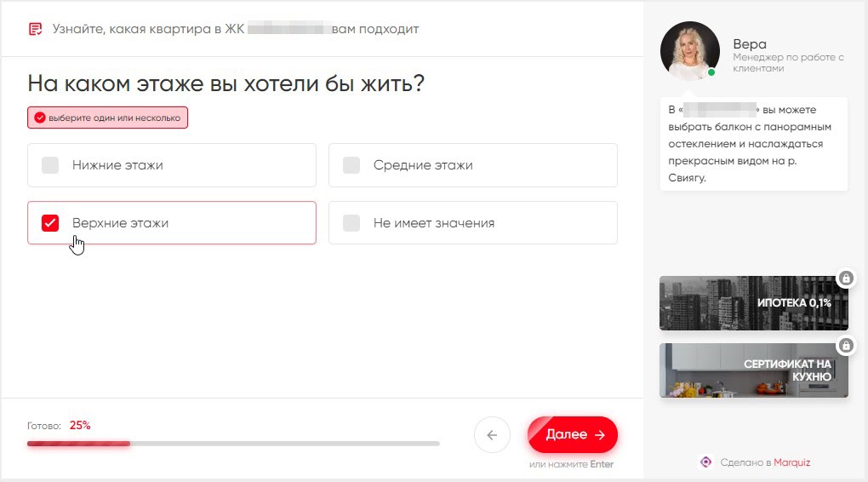Click the lock icon on Ипотека 0,1% bonus

coord(845,278)
